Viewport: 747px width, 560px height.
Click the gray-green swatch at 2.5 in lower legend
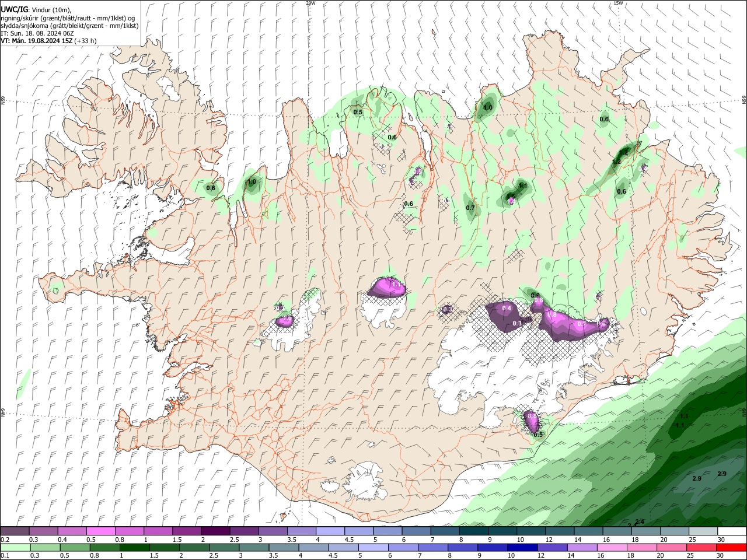coord(224,548)
